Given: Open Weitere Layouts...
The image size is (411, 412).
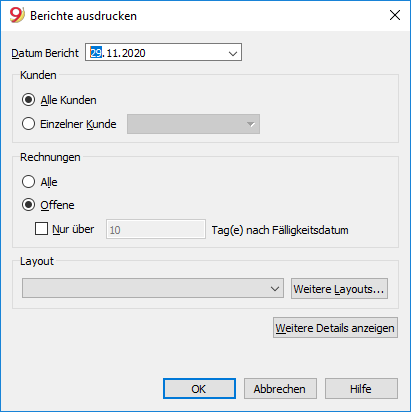Looking at the screenshot, I should click(339, 289).
